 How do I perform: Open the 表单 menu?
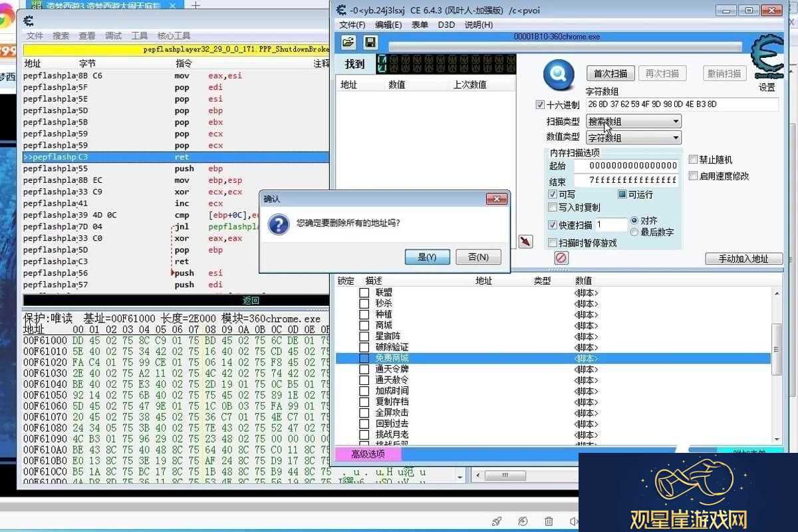pos(420,25)
